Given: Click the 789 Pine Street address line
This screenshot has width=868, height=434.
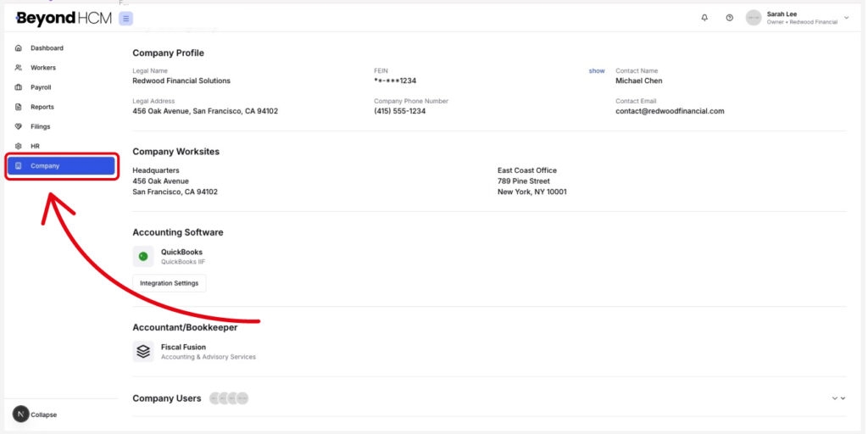Looking at the screenshot, I should (x=524, y=181).
